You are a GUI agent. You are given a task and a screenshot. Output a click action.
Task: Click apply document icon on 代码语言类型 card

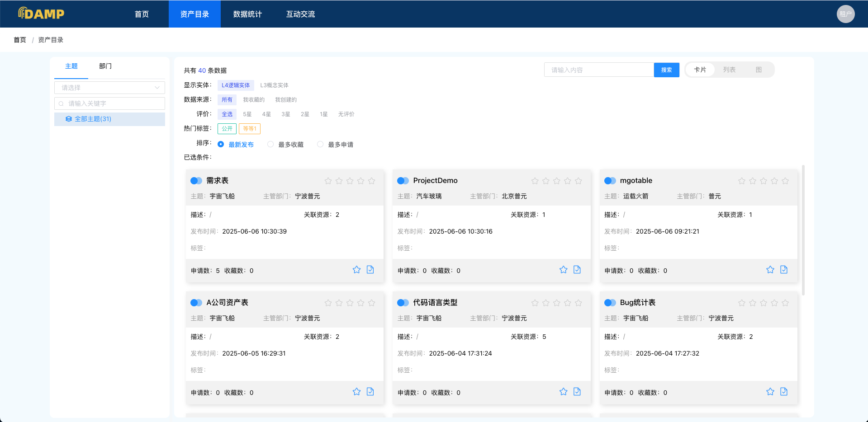(x=577, y=392)
